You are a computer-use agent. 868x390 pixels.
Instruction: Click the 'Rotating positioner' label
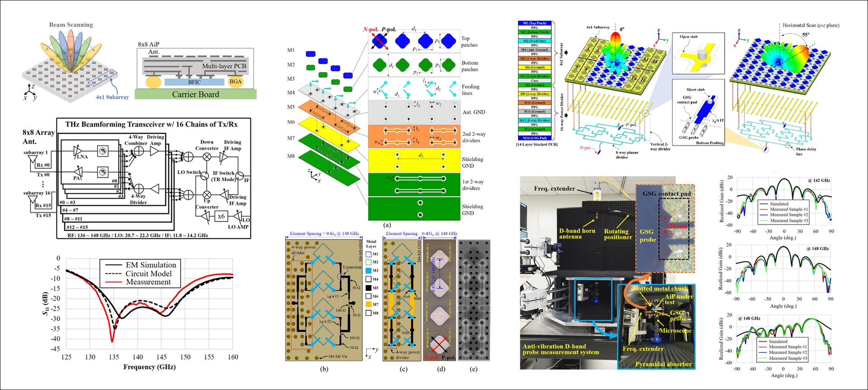(x=618, y=234)
